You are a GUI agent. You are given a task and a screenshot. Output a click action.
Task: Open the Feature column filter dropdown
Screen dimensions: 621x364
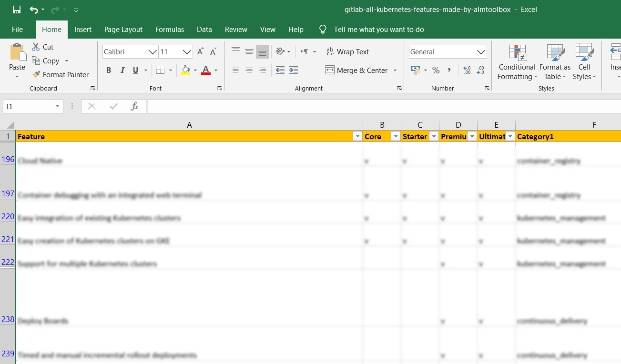click(357, 137)
